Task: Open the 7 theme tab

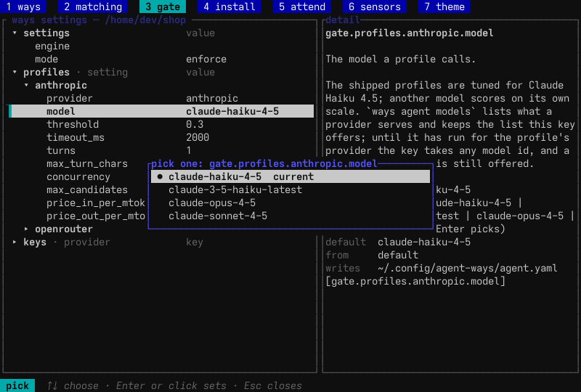Action: click(444, 7)
